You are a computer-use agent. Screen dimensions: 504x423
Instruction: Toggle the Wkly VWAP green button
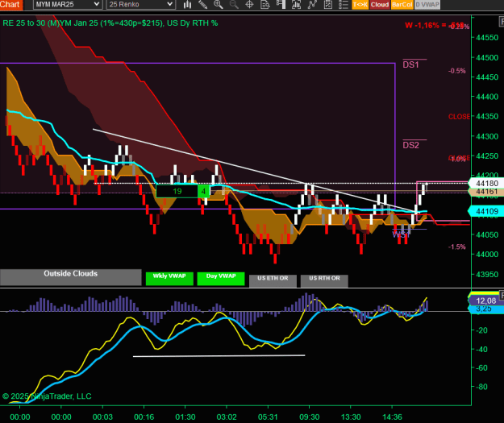(x=169, y=279)
